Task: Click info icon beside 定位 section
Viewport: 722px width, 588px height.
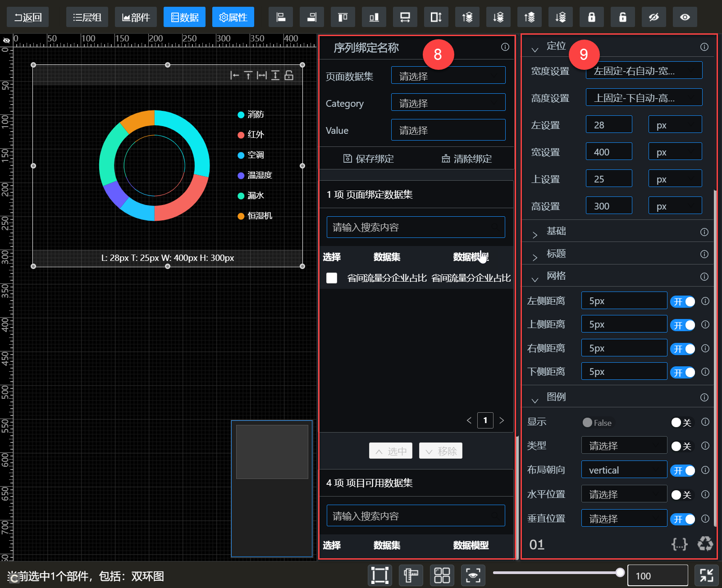Action: pos(704,47)
